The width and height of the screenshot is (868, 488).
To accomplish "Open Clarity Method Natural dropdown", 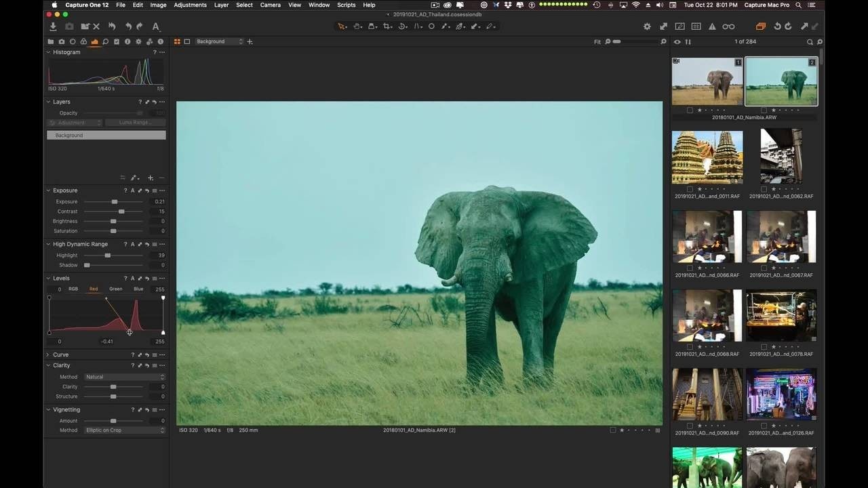I will [124, 377].
